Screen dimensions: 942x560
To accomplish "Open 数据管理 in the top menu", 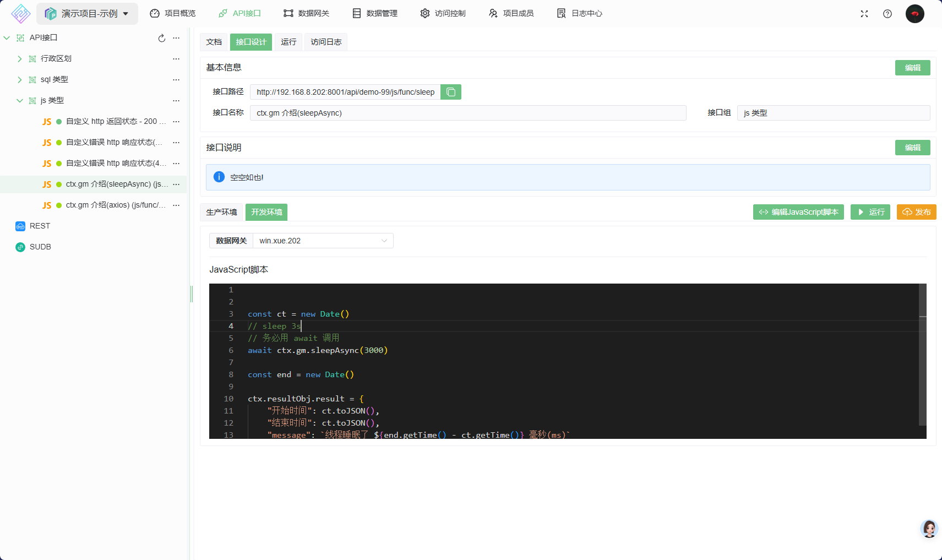I will (375, 13).
